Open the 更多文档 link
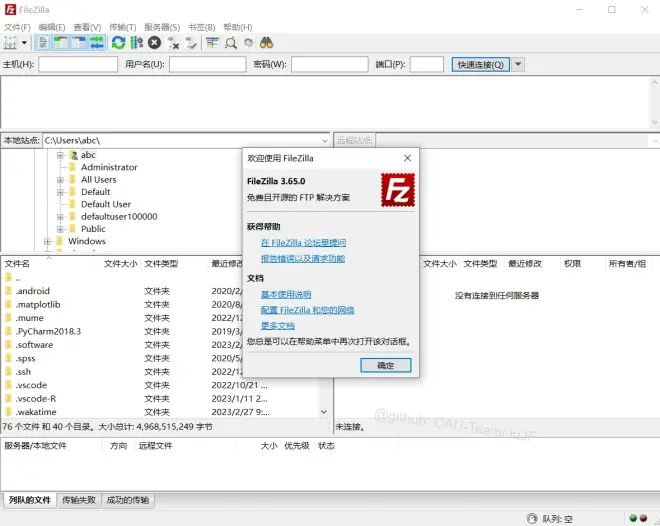The height and width of the screenshot is (526, 660). point(277,326)
